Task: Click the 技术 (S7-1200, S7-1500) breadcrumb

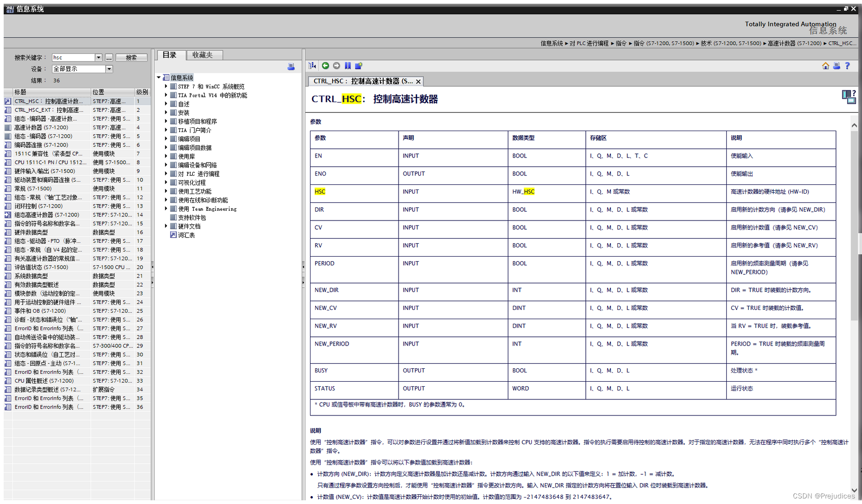Action: (x=731, y=43)
